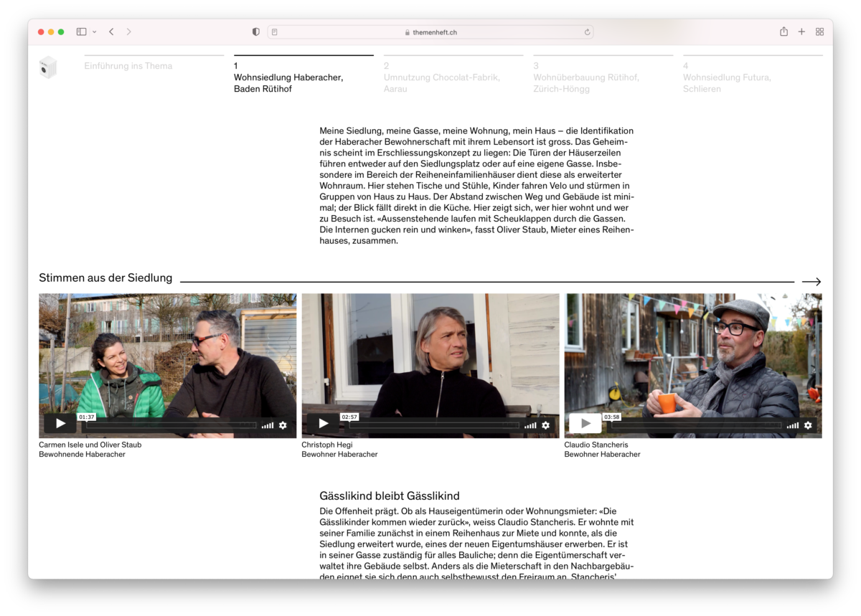Play the Claudio Stancheris video
This screenshot has width=861, height=616.
coord(585,424)
